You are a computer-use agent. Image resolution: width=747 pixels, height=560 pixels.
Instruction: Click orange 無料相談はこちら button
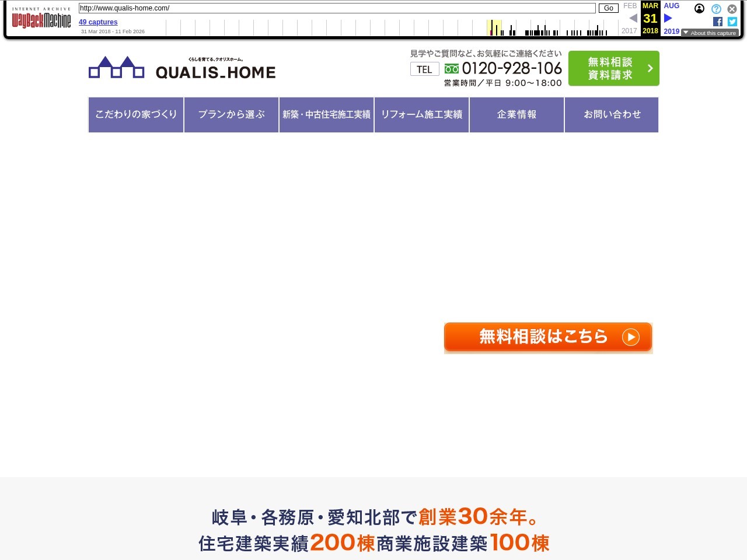548,337
